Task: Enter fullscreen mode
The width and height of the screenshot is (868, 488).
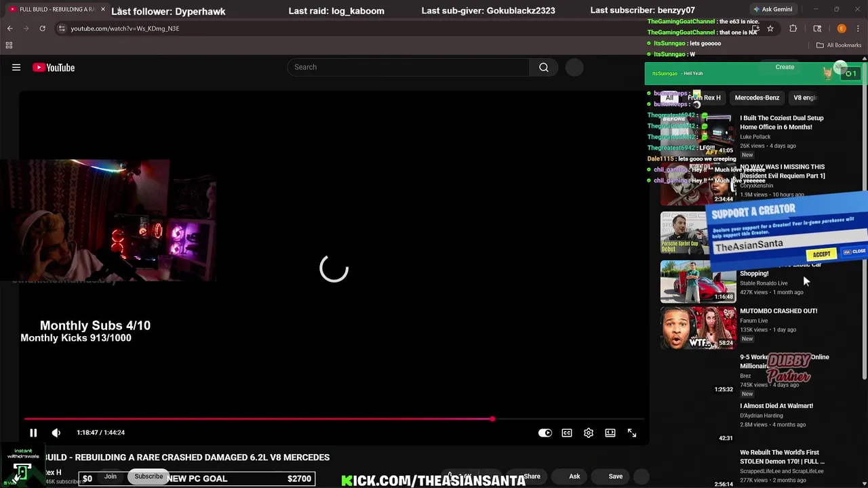Action: (x=632, y=432)
